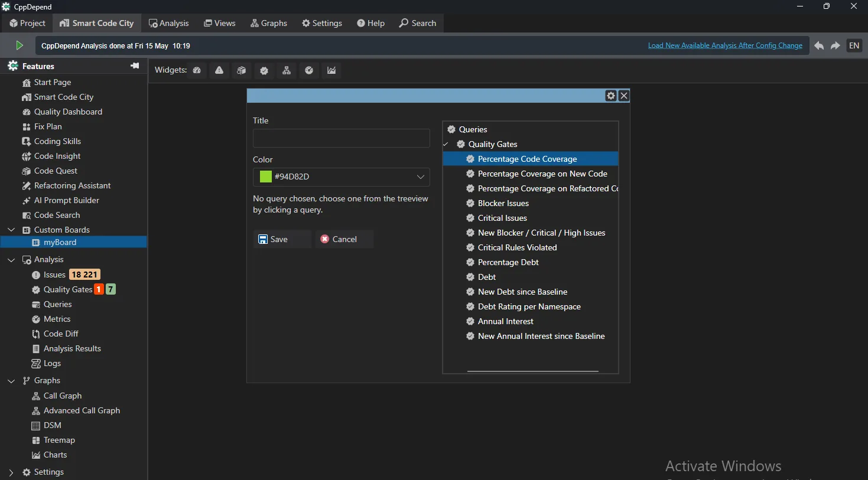Choose Debt Rating per Namespace
The image size is (868, 480).
coord(531,306)
